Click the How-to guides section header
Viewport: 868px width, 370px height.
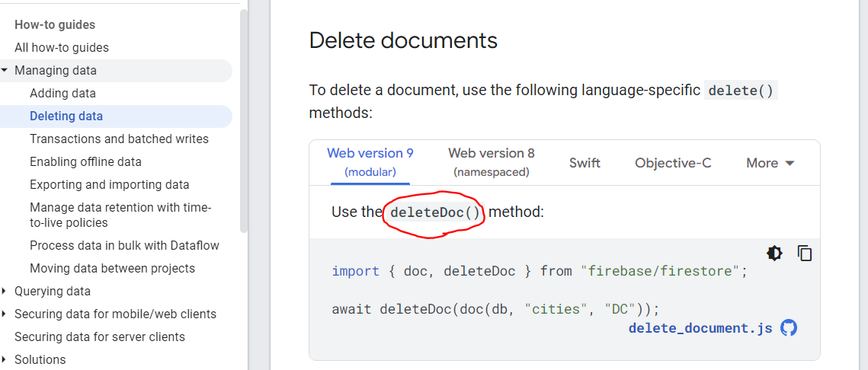55,24
